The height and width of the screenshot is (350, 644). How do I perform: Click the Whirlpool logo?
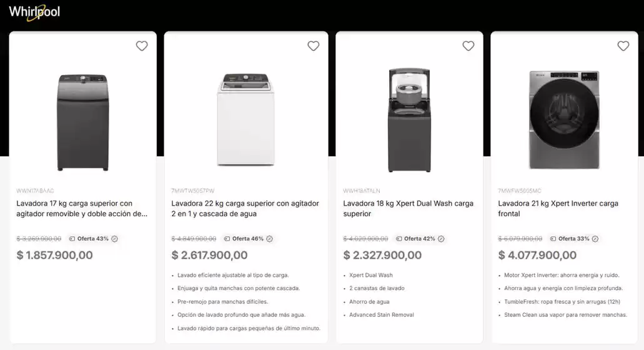(34, 12)
